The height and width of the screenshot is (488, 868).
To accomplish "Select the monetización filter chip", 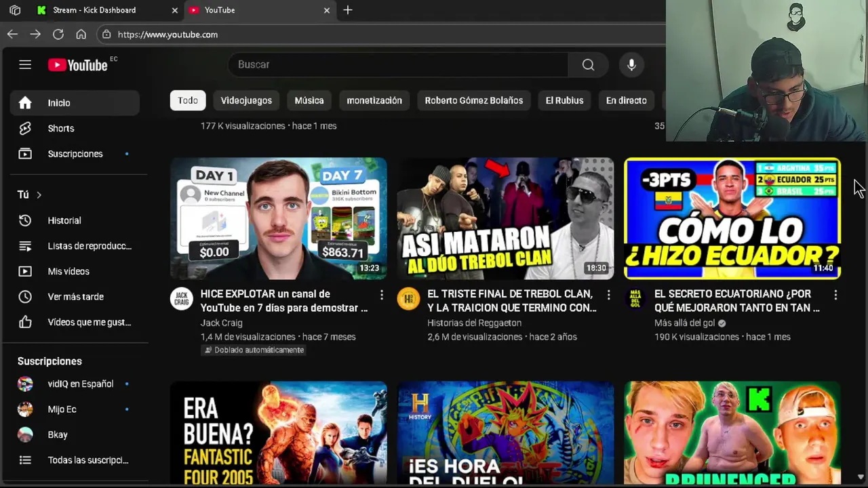I will (x=374, y=100).
